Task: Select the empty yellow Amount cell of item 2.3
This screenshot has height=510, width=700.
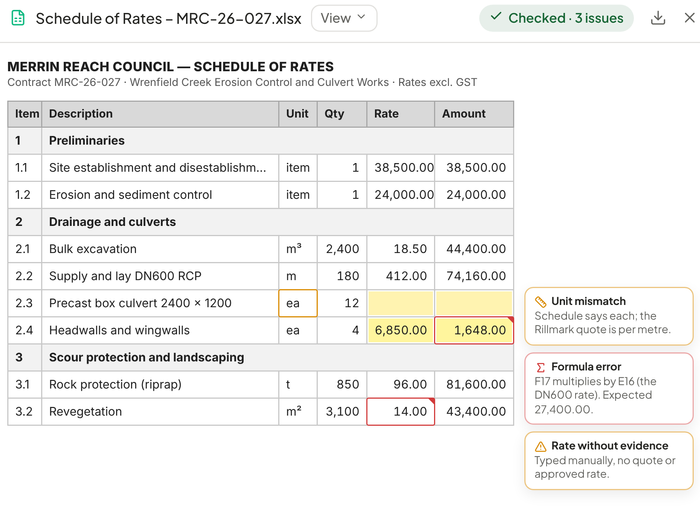Action: click(474, 303)
